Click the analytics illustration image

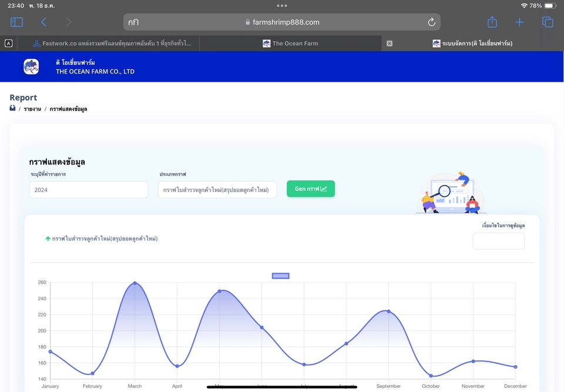point(451,193)
